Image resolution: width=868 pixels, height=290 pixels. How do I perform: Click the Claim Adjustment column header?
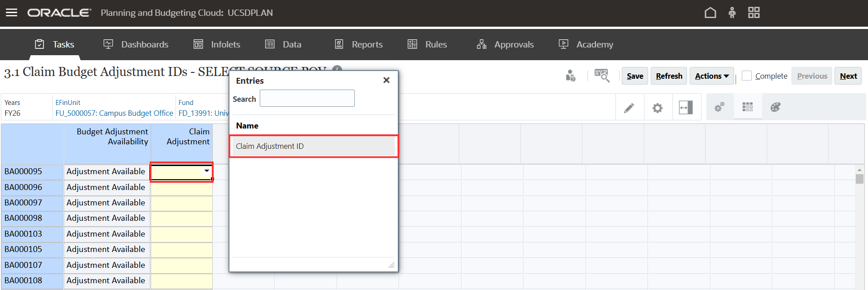tap(181, 144)
